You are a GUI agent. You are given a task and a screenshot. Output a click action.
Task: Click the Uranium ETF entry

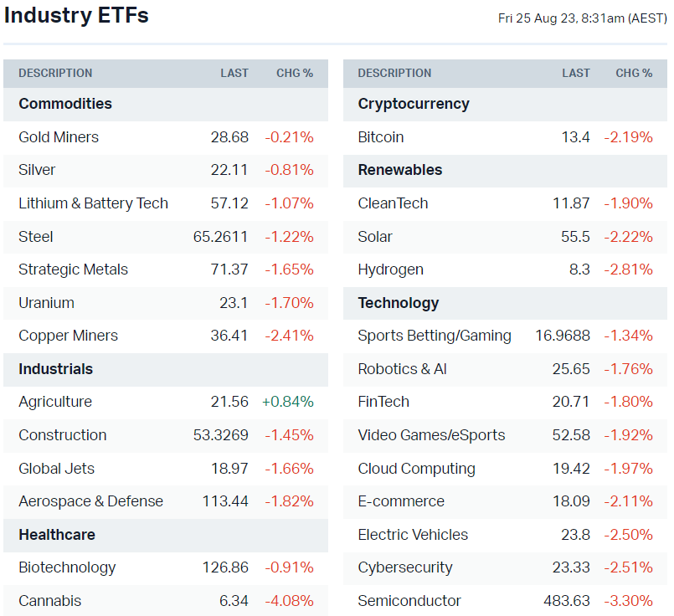tap(46, 303)
